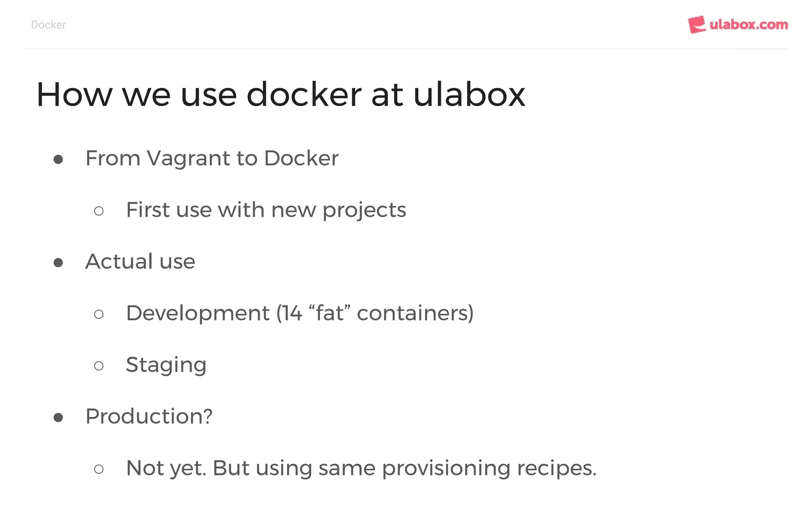This screenshot has width=812, height=508.
Task: Click the hollow bullet before Not yet
Action: click(99, 469)
